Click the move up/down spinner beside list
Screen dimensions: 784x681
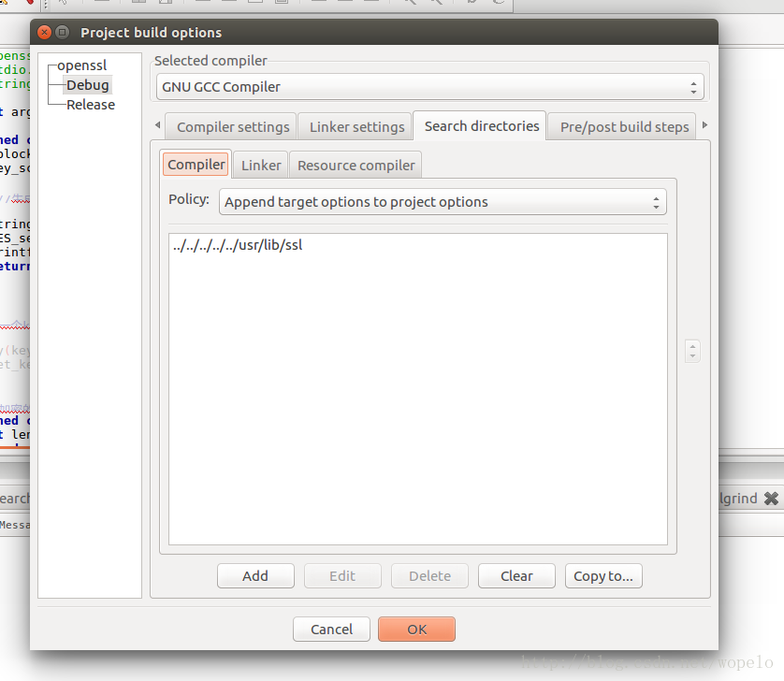pyautogui.click(x=692, y=351)
